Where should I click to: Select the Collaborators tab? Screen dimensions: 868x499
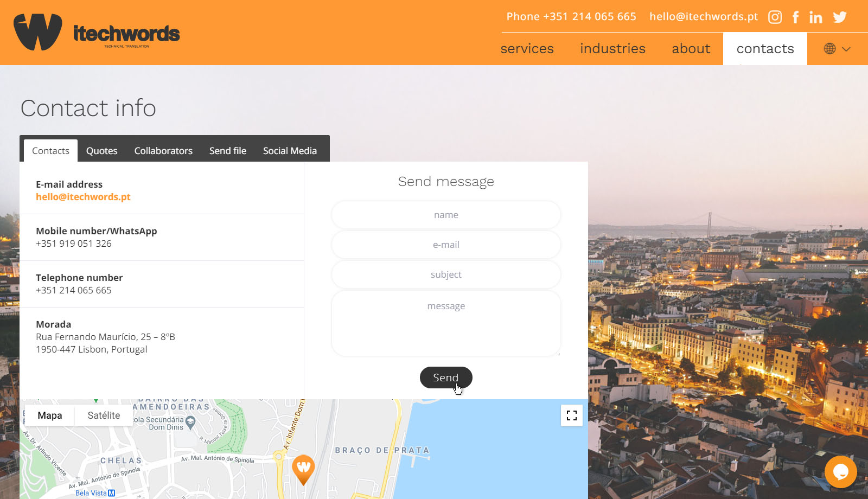[163, 151]
